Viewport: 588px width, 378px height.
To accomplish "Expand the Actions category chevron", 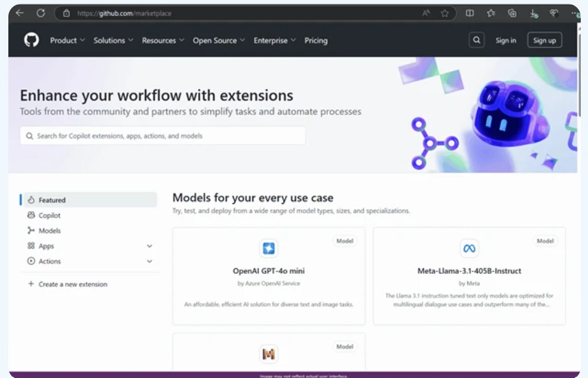I will (x=149, y=261).
